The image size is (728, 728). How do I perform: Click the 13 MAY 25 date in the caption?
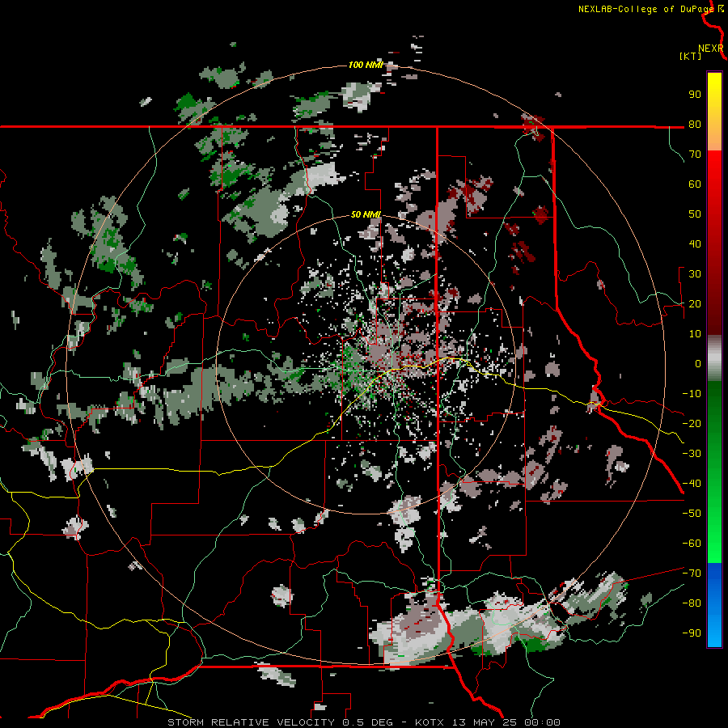click(485, 722)
